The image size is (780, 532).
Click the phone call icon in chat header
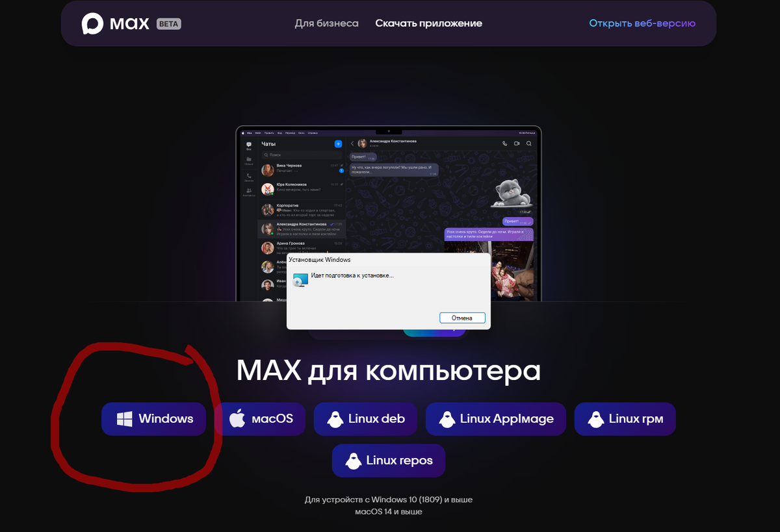pyautogui.click(x=504, y=144)
